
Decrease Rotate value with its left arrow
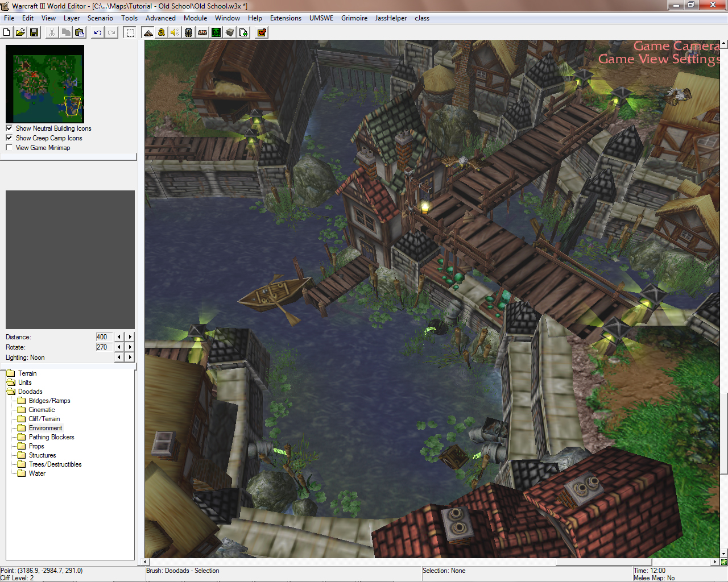pyautogui.click(x=119, y=347)
